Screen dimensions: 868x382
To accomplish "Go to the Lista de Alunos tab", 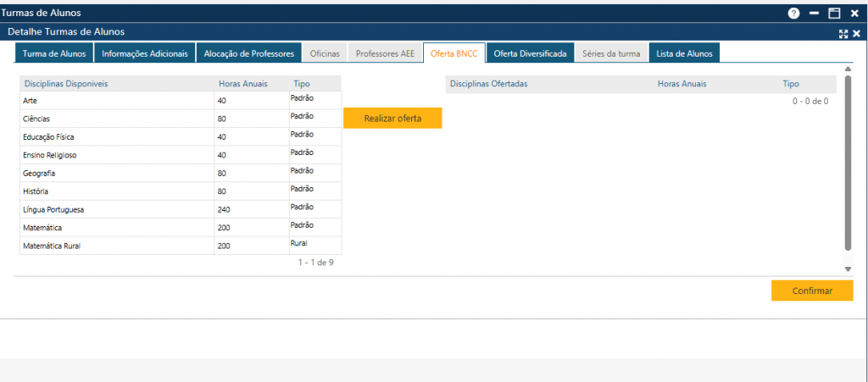I will coord(684,53).
